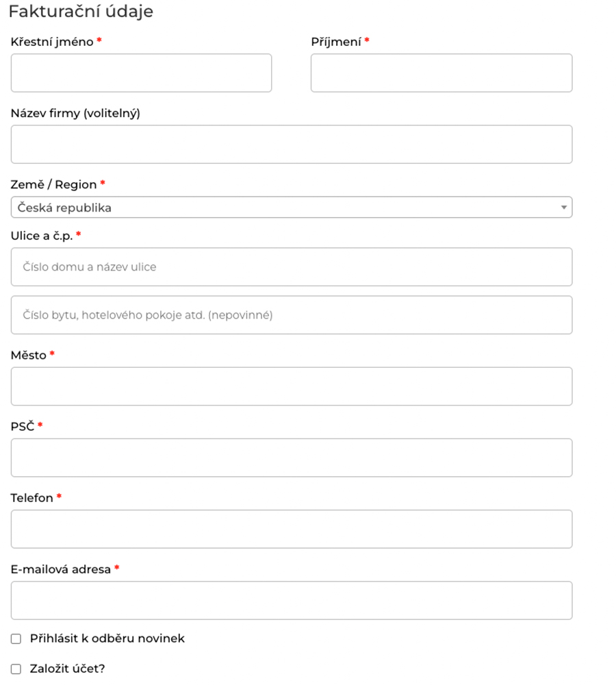This screenshot has width=616, height=685.
Task: Enable the 'Založit účet?' checkbox
Action: click(16, 669)
